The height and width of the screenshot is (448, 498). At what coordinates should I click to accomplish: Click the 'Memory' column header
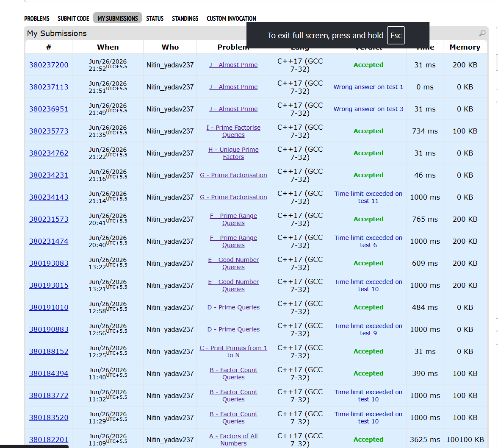pos(465,47)
